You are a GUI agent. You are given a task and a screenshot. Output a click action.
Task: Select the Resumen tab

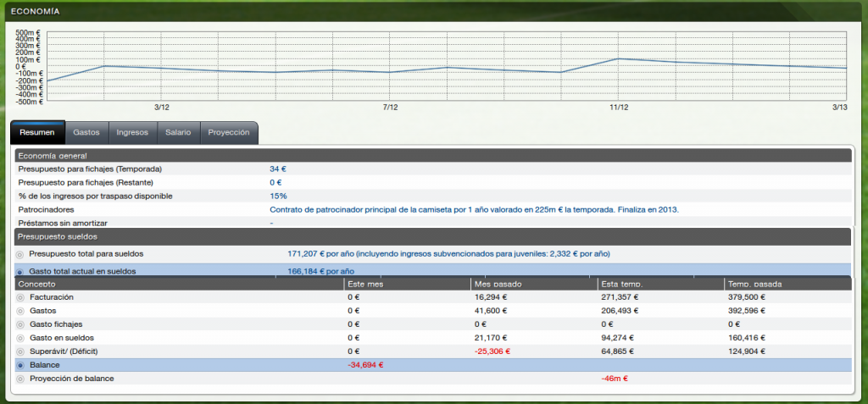point(37,133)
